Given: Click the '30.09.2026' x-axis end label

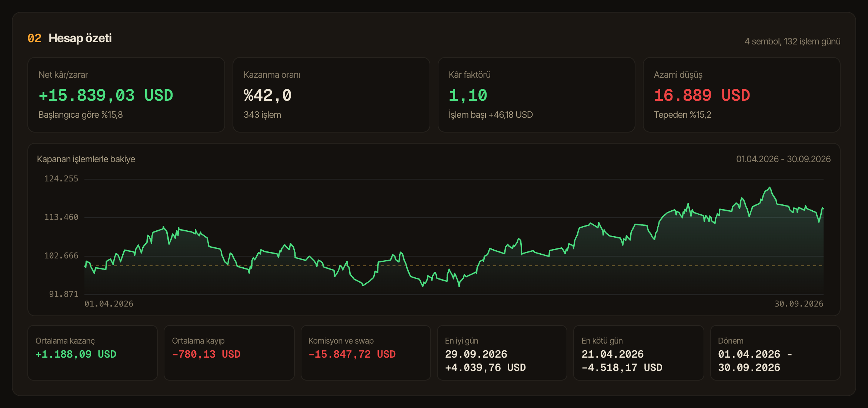Looking at the screenshot, I should [x=799, y=304].
